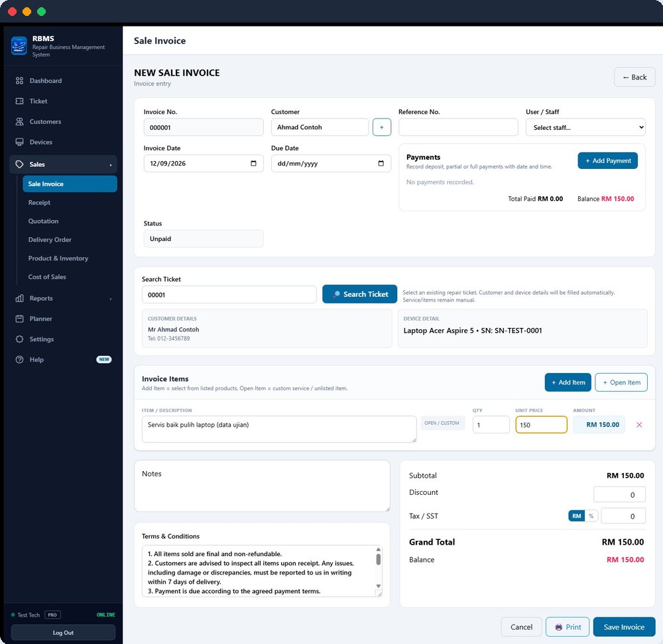This screenshot has width=663, height=644.
Task: Click the Customers people icon
Action: point(19,122)
